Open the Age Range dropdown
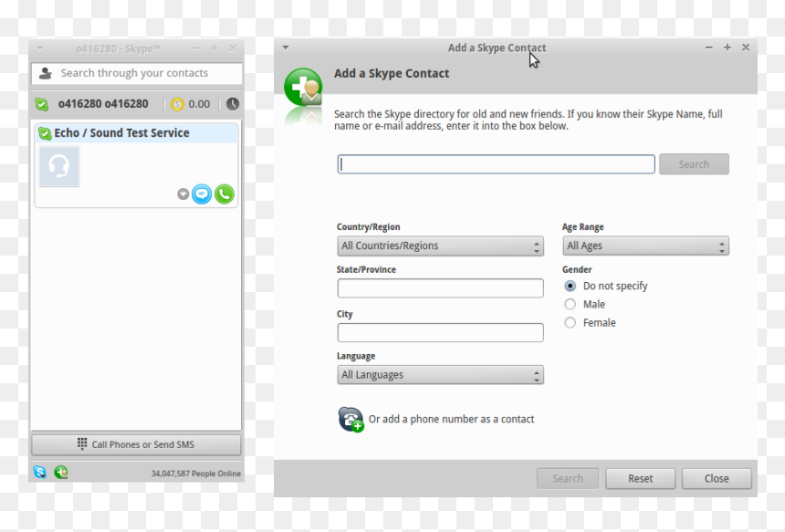 (x=645, y=245)
